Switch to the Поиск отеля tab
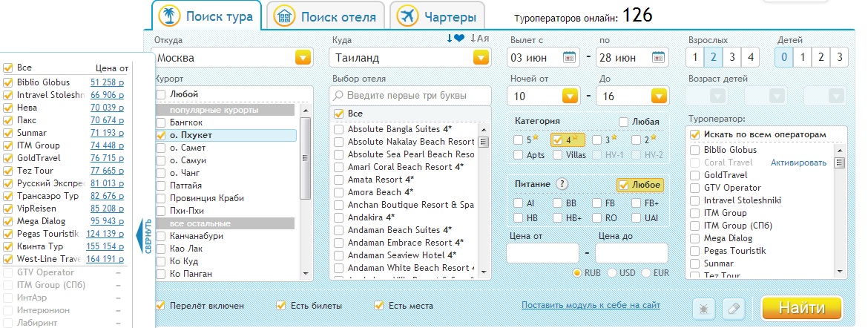The width and height of the screenshot is (868, 328). click(324, 16)
